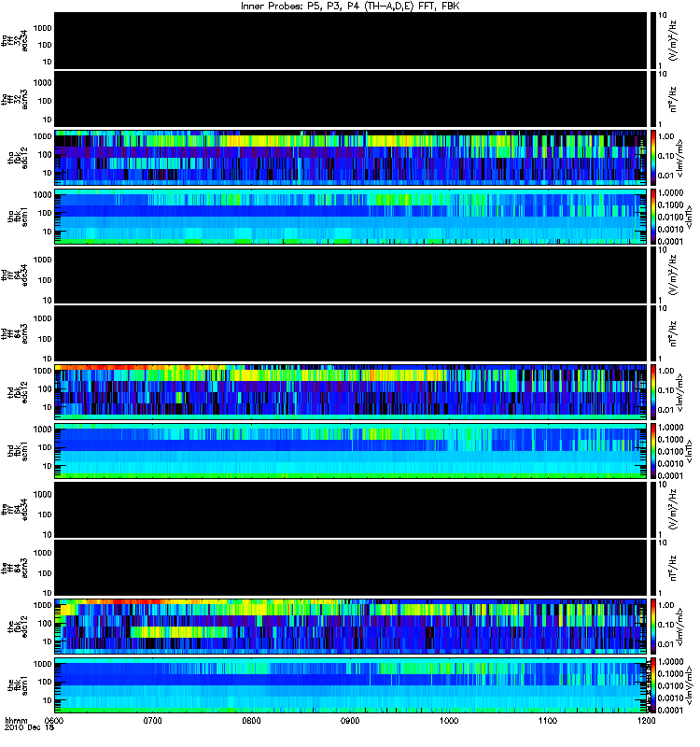
Task: Click the <|mV/m|> unit label of thd edc12
Action: click(680, 392)
